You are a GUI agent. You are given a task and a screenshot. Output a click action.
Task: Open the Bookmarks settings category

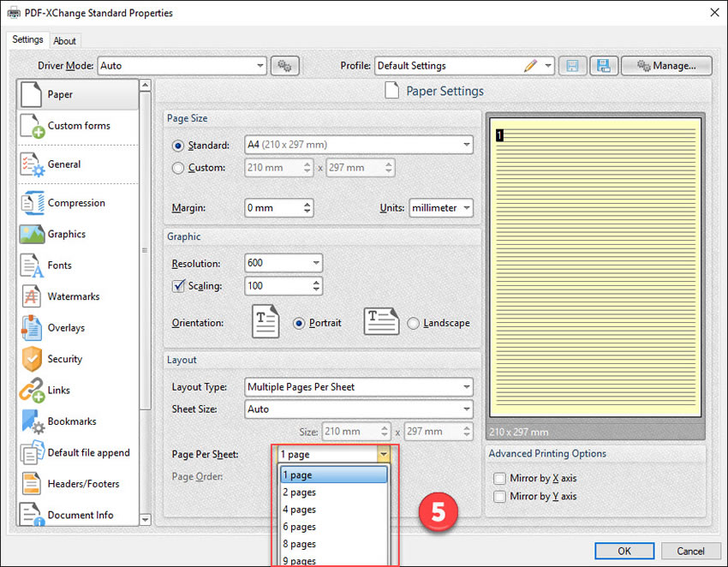pos(78,421)
